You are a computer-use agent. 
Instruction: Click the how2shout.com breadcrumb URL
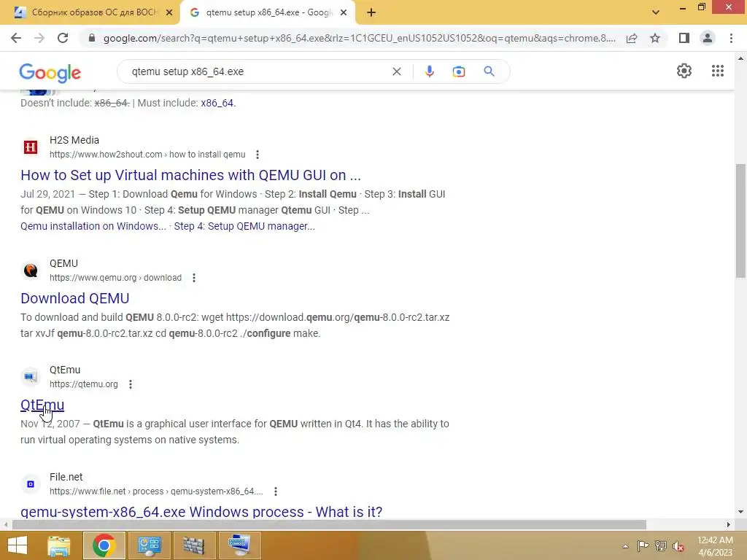[147, 155]
